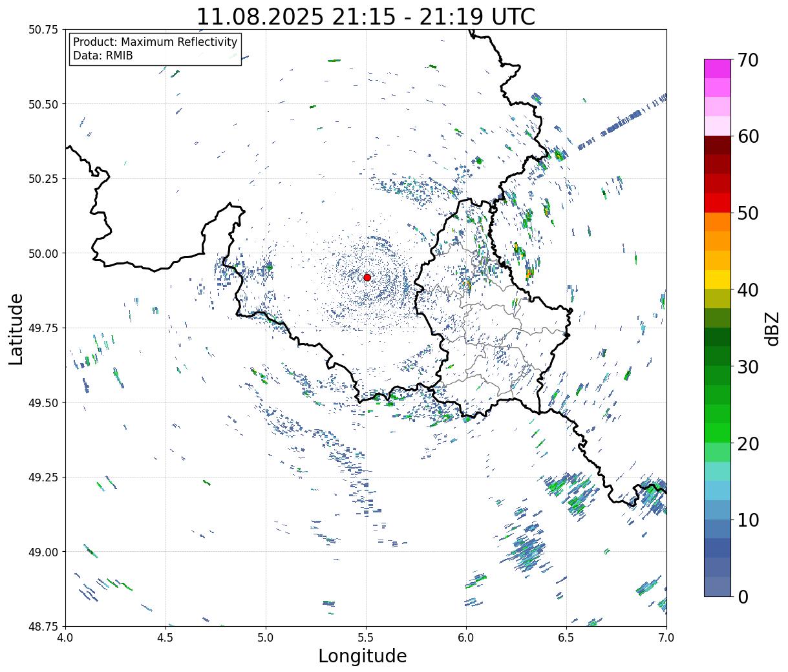The width and height of the screenshot is (788, 672).
Task: Click the colorbar tick label 0
Action: pyautogui.click(x=743, y=597)
